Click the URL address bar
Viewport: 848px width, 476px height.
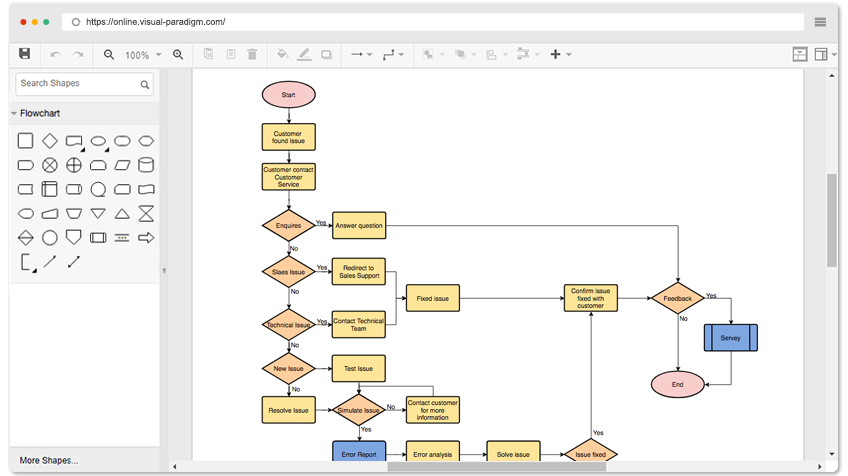click(x=433, y=22)
